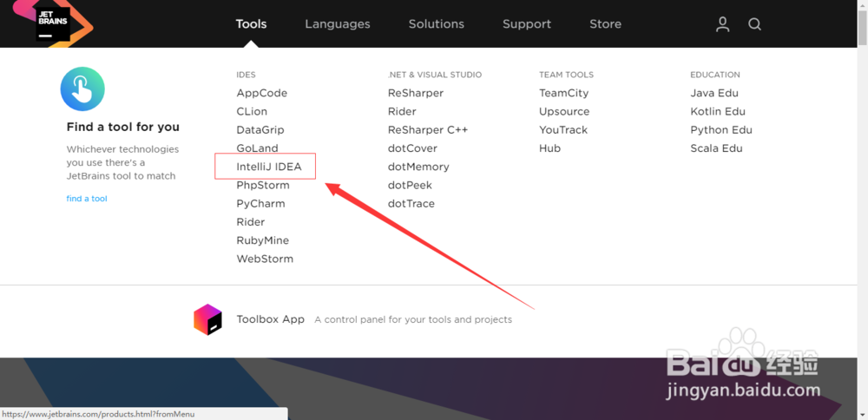
Task: Click the hand-pointer Find a tool icon
Action: 82,89
